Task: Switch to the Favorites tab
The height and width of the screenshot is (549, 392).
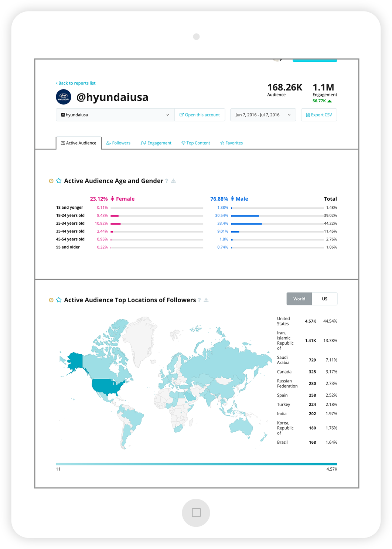Action: point(232,143)
